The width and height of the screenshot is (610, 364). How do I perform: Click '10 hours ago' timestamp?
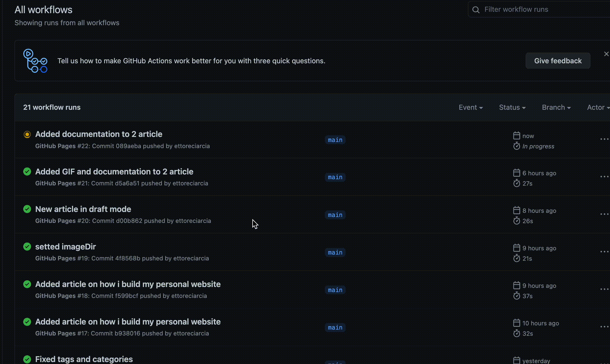[x=541, y=323]
